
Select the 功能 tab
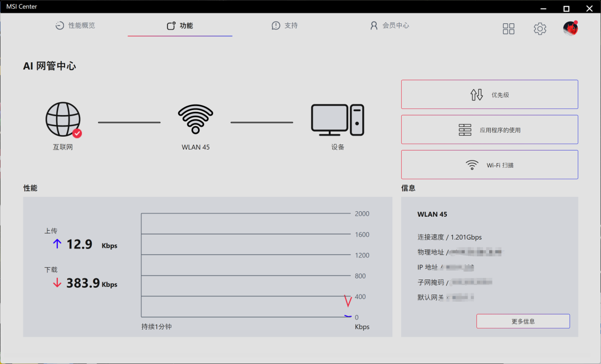(180, 26)
